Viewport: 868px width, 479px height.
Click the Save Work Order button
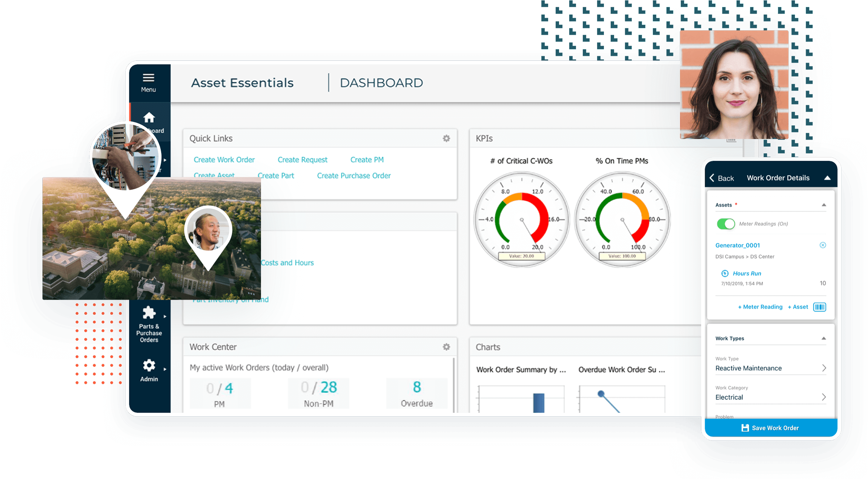coord(771,428)
